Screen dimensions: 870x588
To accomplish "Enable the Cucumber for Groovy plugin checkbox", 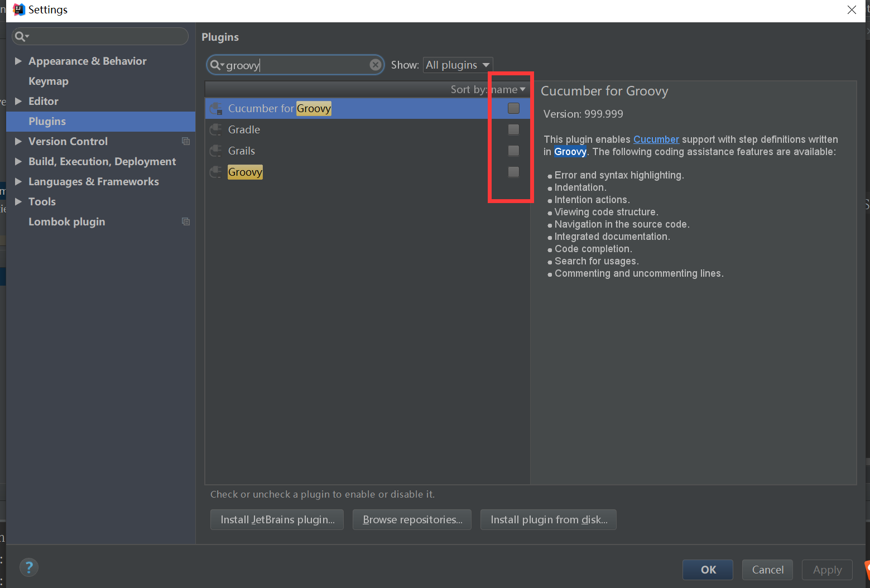I will coord(513,108).
